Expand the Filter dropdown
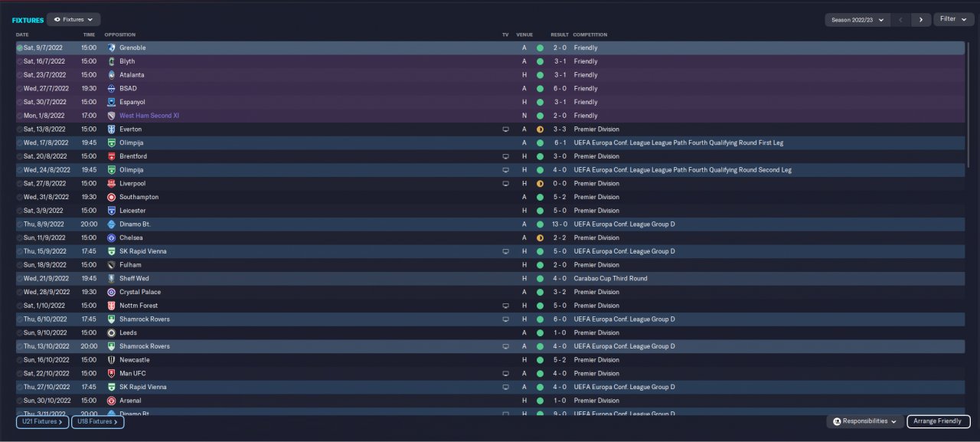Screen dimensions: 980x442 (953, 19)
